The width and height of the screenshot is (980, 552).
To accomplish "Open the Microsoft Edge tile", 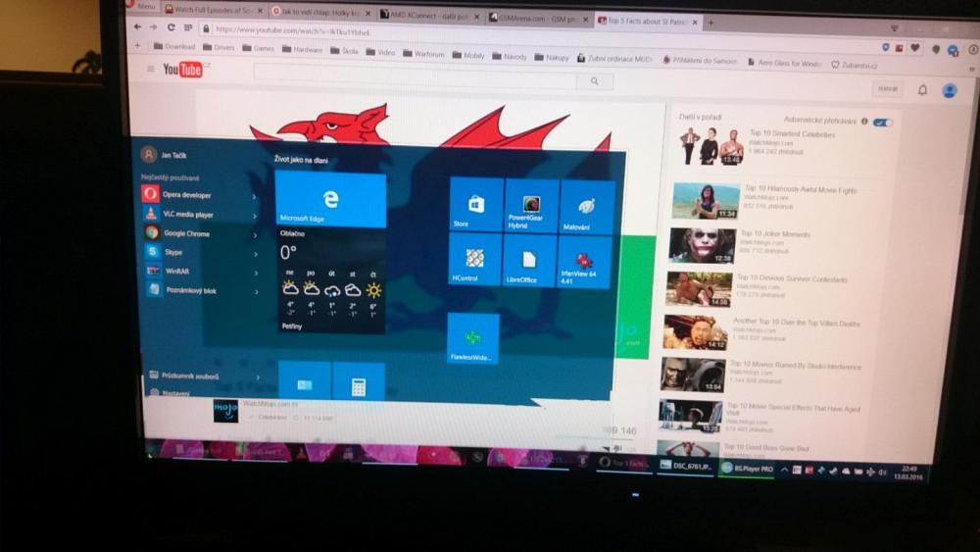I will (x=330, y=199).
